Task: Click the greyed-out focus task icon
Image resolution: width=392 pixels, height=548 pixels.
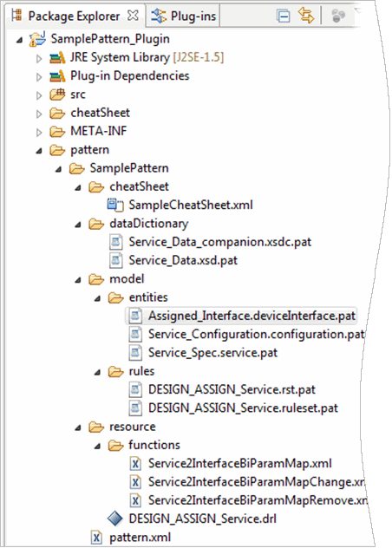Action: coord(338,16)
